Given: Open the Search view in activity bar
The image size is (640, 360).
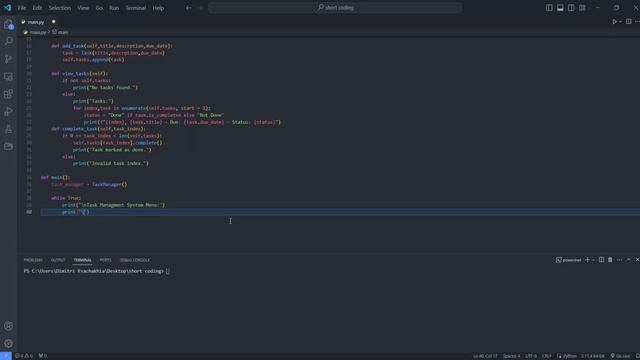Looking at the screenshot, I should 9,41.
